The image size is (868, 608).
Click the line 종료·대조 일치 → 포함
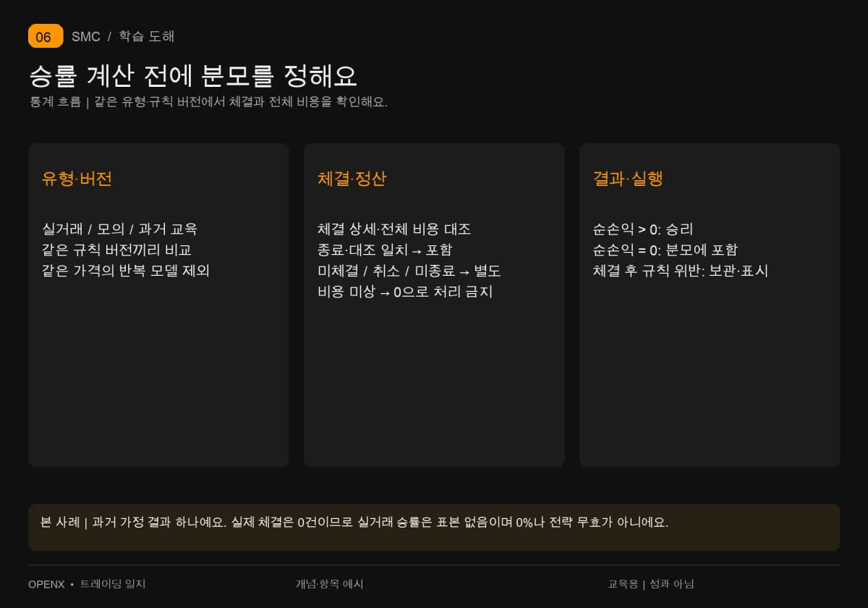pyautogui.click(x=385, y=250)
